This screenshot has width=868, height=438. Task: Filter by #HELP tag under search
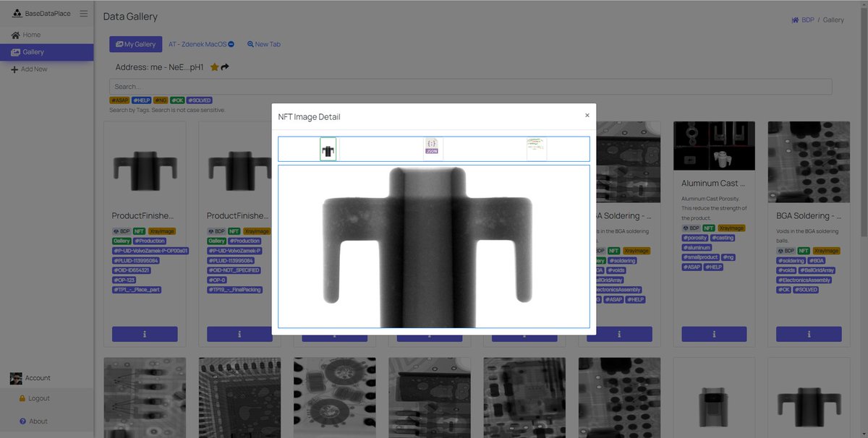[141, 100]
